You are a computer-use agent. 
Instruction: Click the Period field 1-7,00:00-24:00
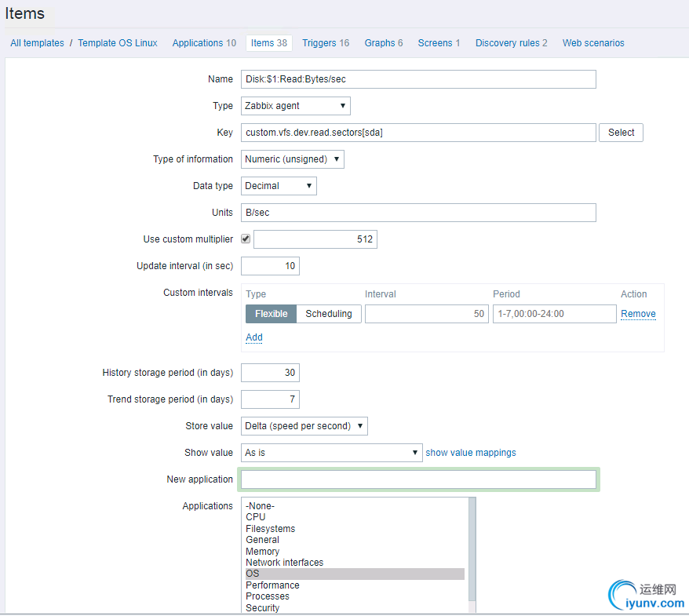pyautogui.click(x=555, y=314)
